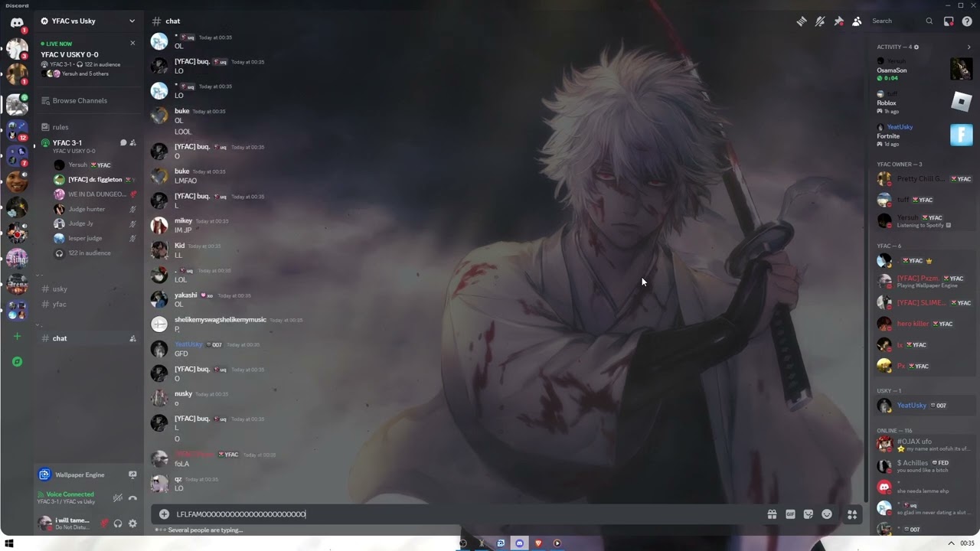Create invite for chat channel
Image resolution: width=980 pixels, height=551 pixels.
(x=132, y=338)
